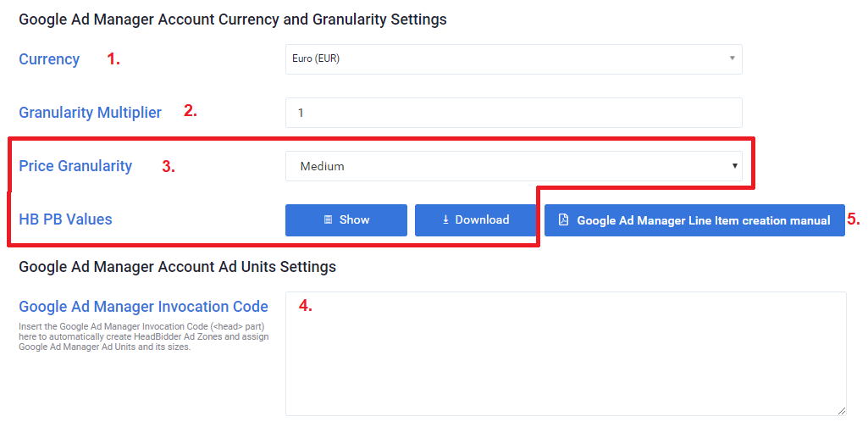Click the Price Granularity label
The width and height of the screenshot is (868, 433).
tap(75, 166)
